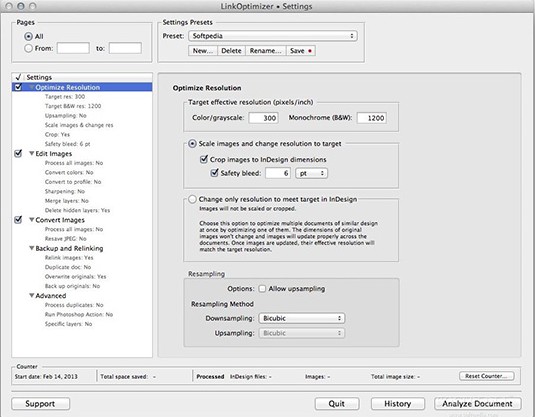Select the Backup and Relinking row
Image resolution: width=535 pixels, height=417 pixels.
(x=82, y=248)
